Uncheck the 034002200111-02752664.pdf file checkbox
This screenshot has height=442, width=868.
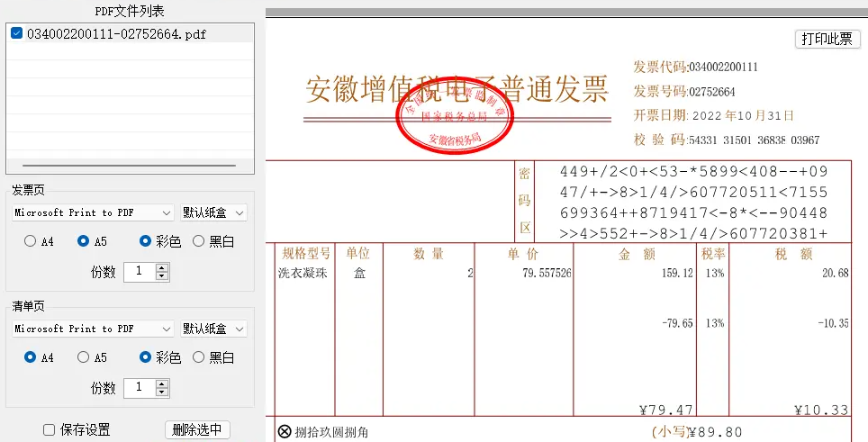coord(16,33)
